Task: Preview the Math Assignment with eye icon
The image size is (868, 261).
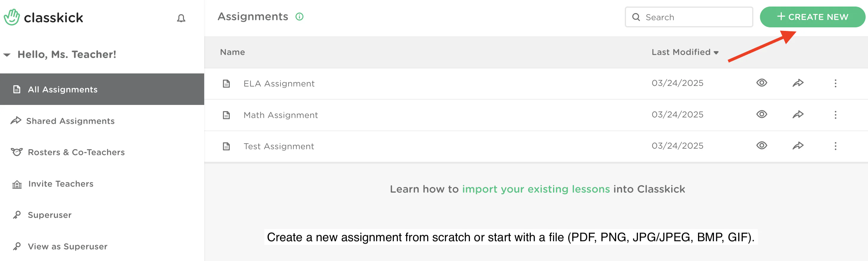Action: pyautogui.click(x=761, y=114)
